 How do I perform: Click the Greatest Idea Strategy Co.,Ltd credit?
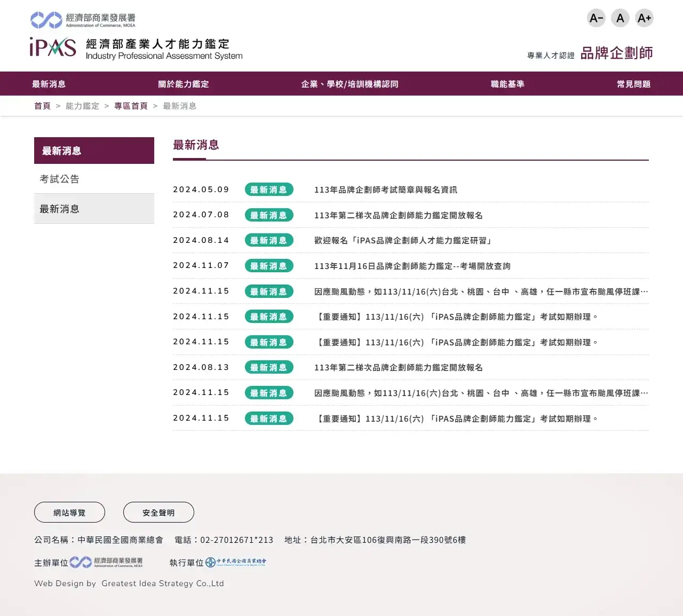point(163,583)
